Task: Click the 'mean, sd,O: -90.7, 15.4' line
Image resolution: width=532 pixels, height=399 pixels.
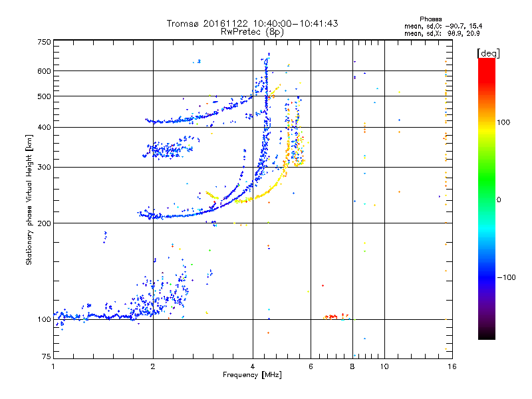Action: pos(443,26)
